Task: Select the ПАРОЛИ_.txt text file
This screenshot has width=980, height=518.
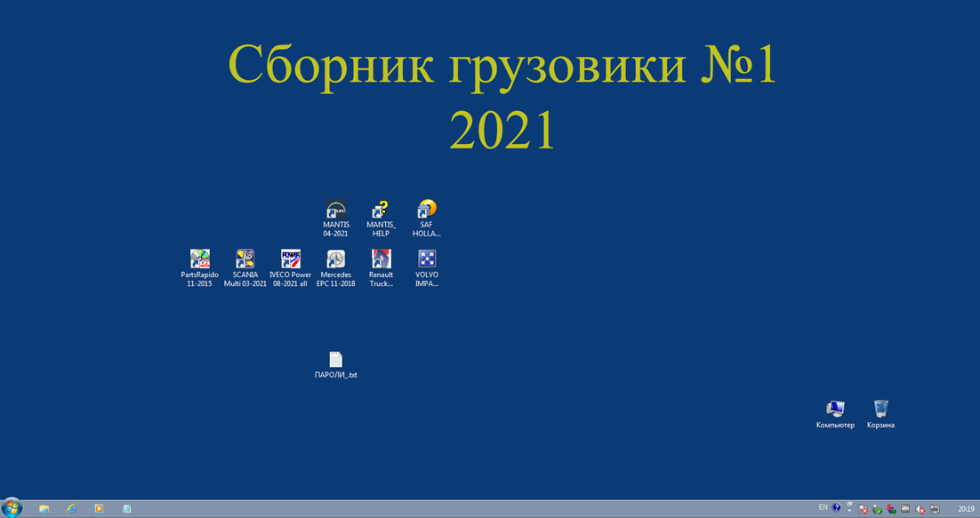Action: click(x=335, y=360)
